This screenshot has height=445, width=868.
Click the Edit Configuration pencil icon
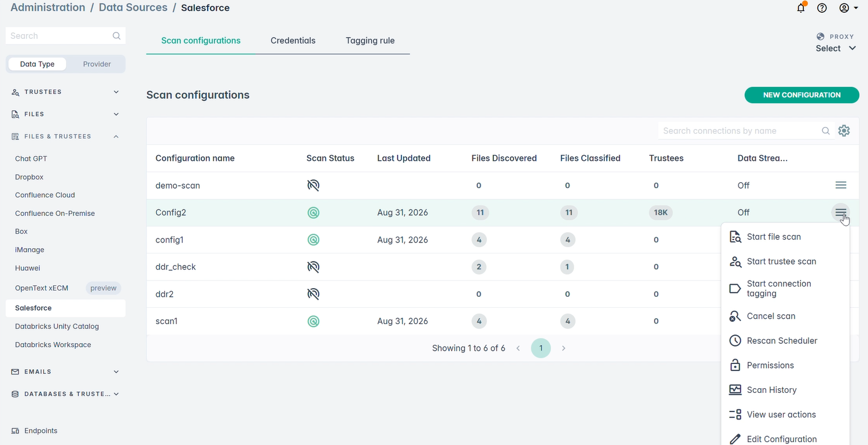[735, 439]
